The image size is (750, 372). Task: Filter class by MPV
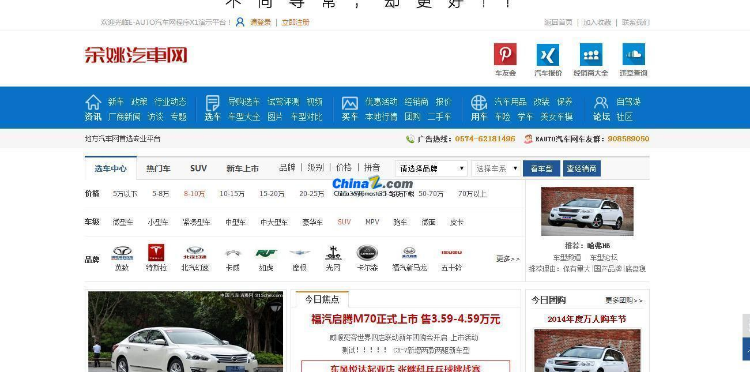coord(372,222)
